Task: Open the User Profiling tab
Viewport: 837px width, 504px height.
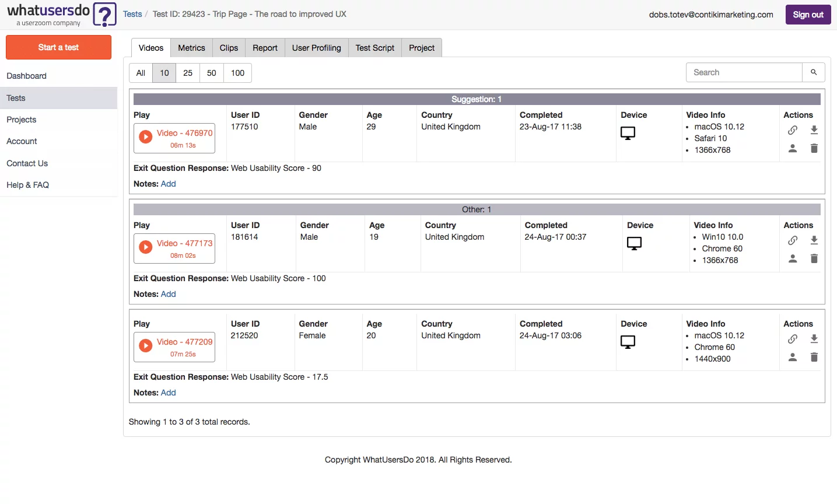Action: click(x=317, y=48)
